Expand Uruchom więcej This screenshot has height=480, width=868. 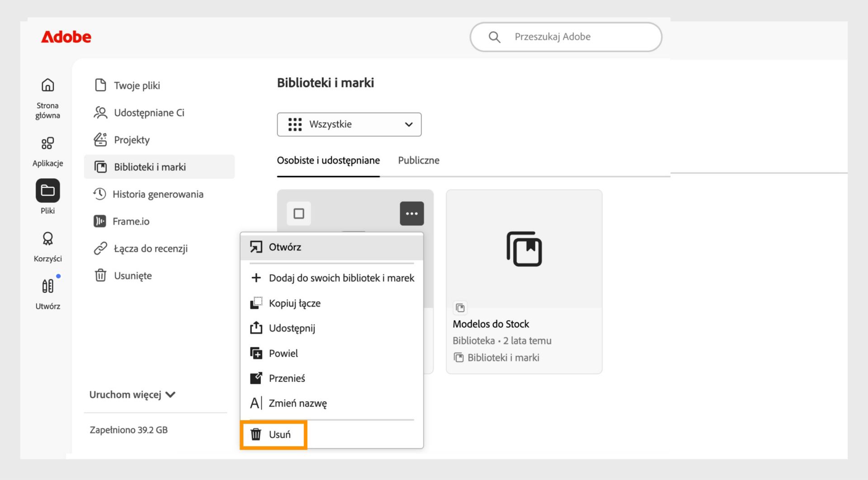[x=132, y=394]
